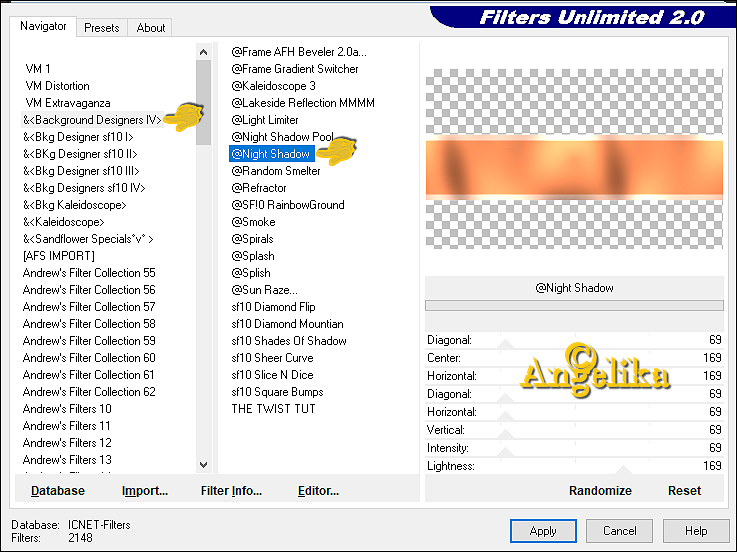Image resolution: width=737 pixels, height=552 pixels.
Task: Open the Database button
Action: 58,491
